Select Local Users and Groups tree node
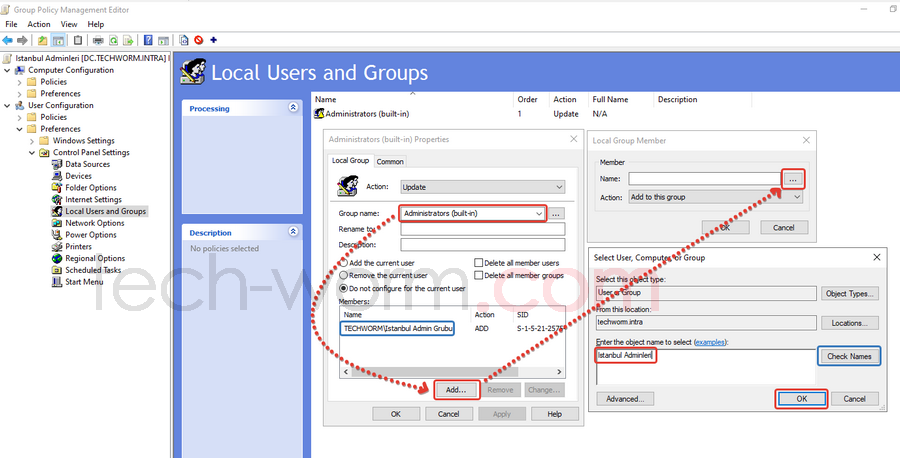This screenshot has width=900, height=458. 105,211
